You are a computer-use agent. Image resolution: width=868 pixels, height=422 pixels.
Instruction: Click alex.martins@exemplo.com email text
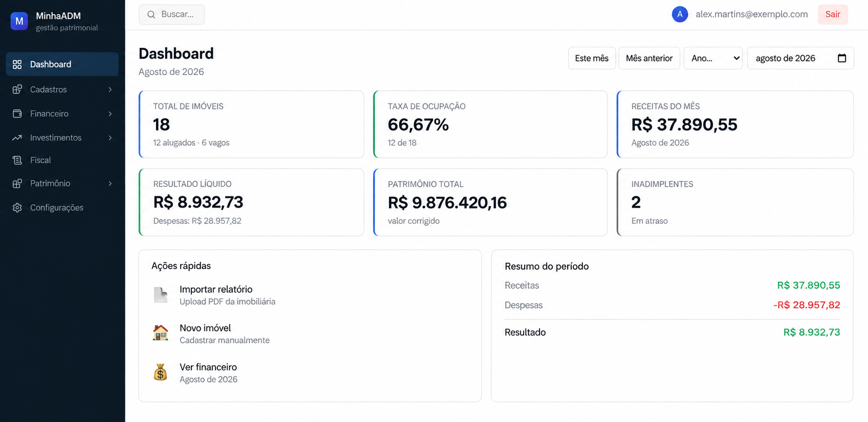click(752, 14)
